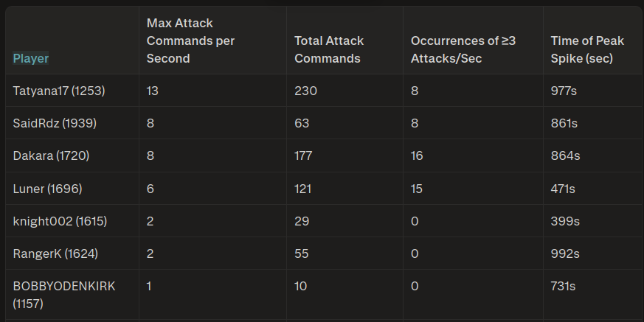
Task: Select the 977s peak spike time cell
Action: 565,91
